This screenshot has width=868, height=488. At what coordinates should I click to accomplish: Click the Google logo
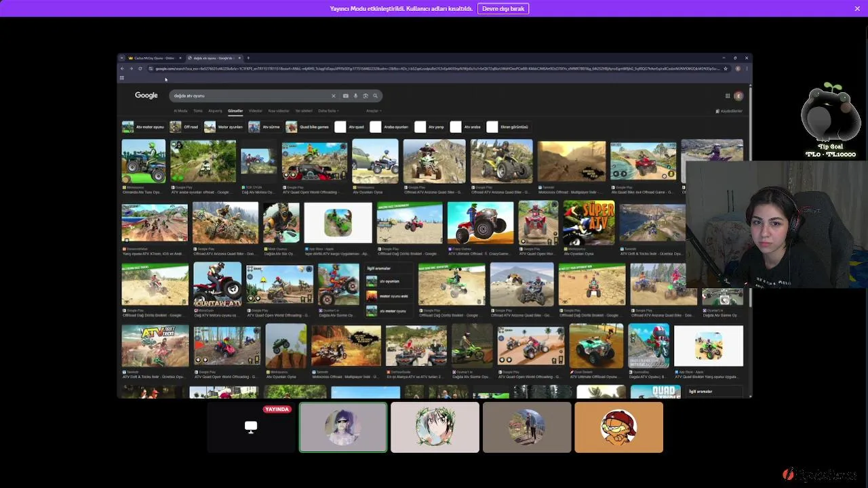(146, 96)
